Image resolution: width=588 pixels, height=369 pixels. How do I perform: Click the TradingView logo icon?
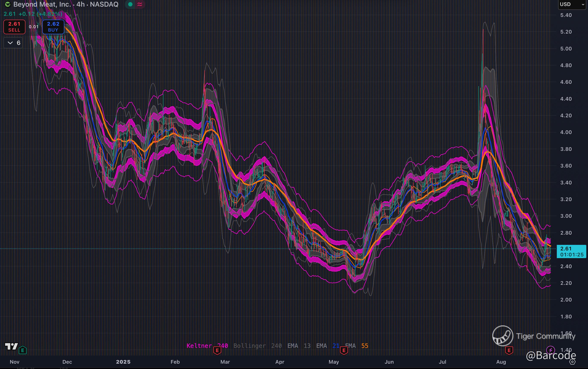[12, 346]
